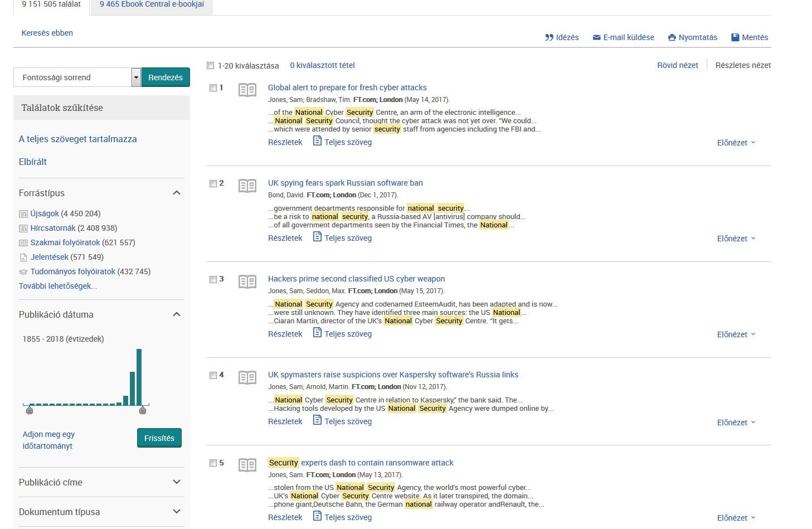
Task: Click the Jelentések report icon
Action: (23, 258)
